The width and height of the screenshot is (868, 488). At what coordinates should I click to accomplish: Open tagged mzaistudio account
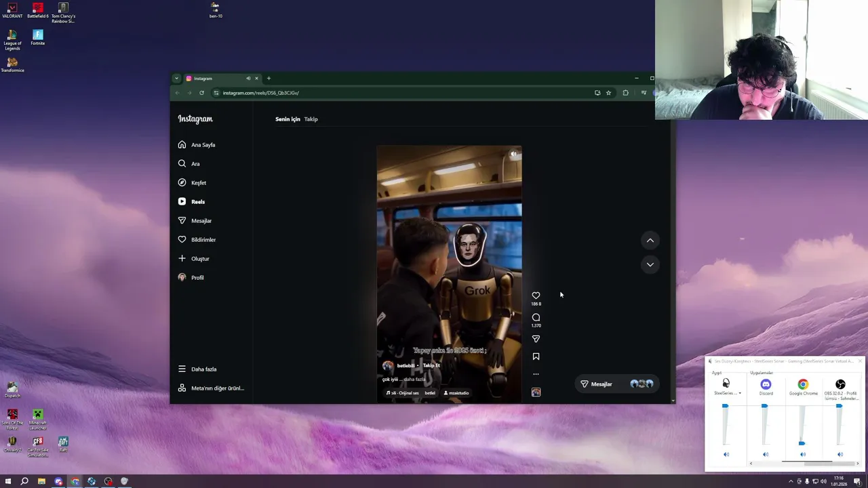pyautogui.click(x=456, y=392)
